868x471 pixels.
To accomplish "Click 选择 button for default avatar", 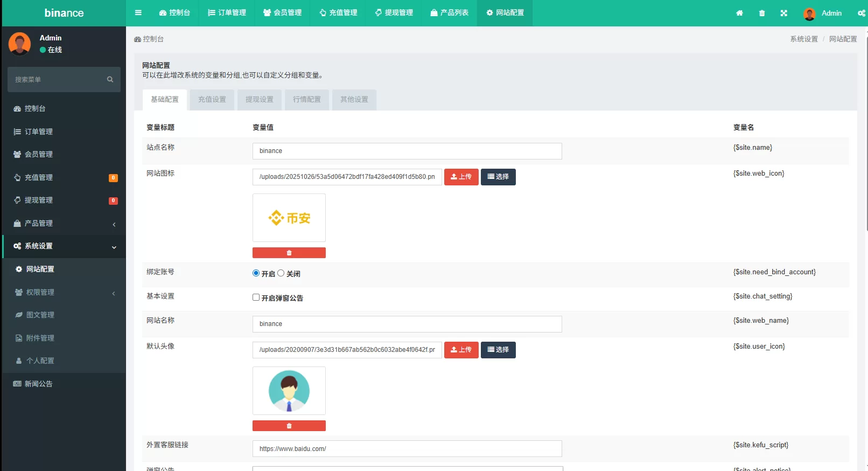I will [x=498, y=350].
